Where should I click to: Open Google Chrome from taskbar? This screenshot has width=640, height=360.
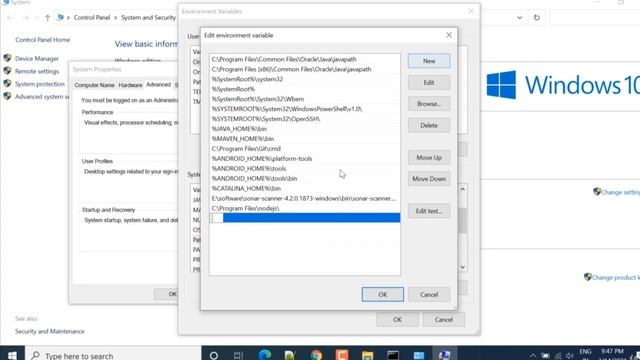[316, 355]
